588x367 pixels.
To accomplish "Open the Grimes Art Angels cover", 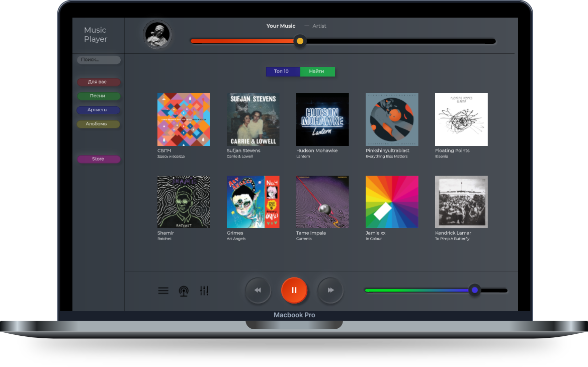I will (253, 202).
